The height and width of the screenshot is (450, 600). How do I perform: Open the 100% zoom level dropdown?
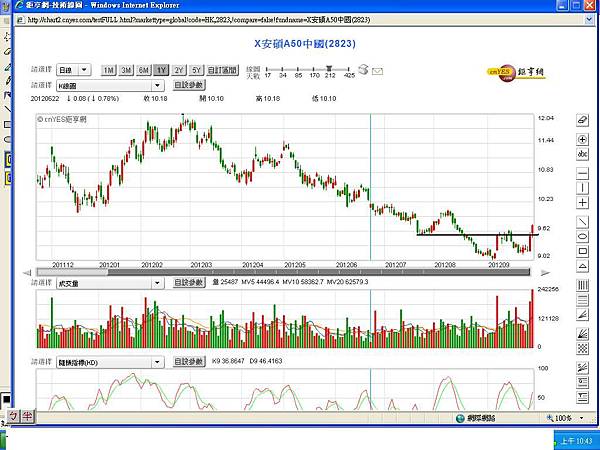click(582, 418)
